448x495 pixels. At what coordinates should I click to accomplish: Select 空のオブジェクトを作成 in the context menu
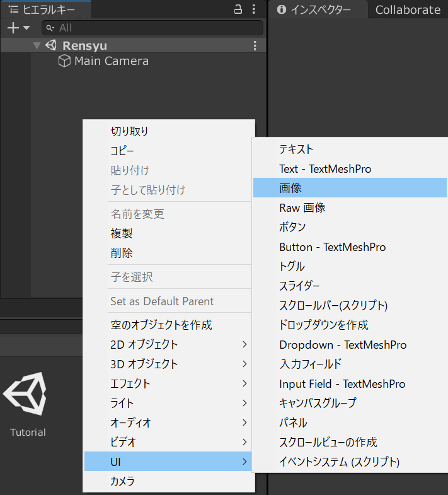161,325
